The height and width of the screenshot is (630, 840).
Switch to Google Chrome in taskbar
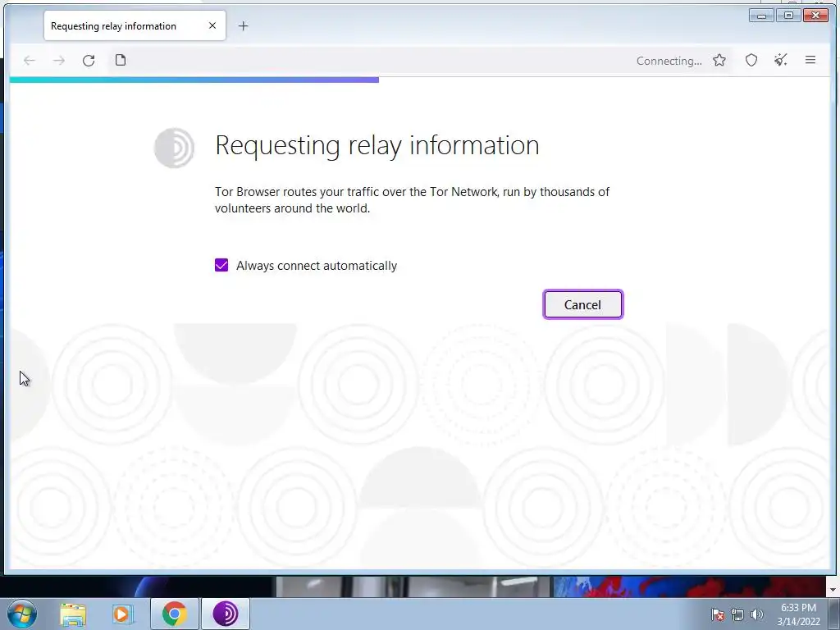coord(175,614)
